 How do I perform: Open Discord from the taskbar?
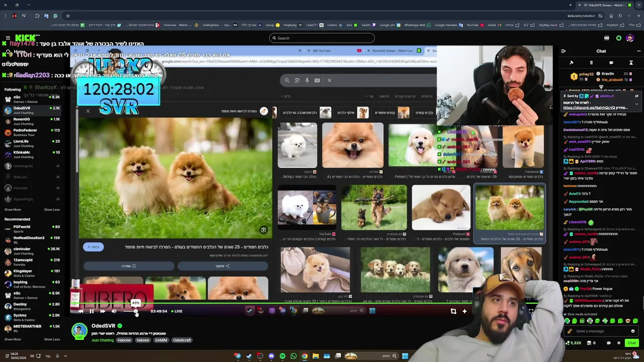point(271,356)
